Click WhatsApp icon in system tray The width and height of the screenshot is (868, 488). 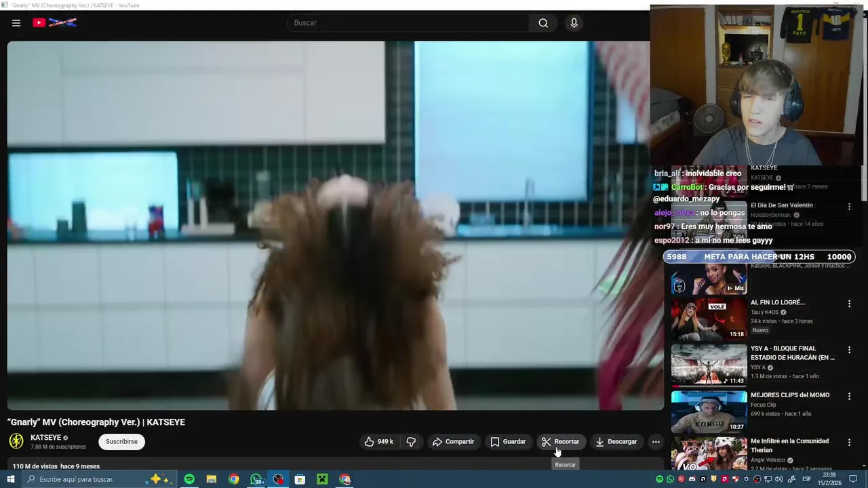[x=671, y=479]
